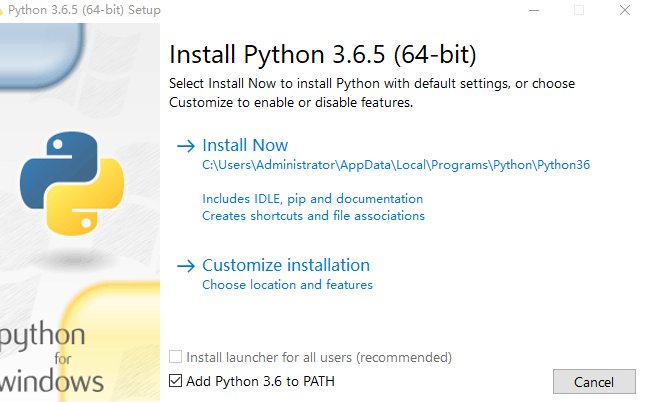Tick the Install launcher for all users checkbox
This screenshot has width=648, height=402.
[x=176, y=357]
